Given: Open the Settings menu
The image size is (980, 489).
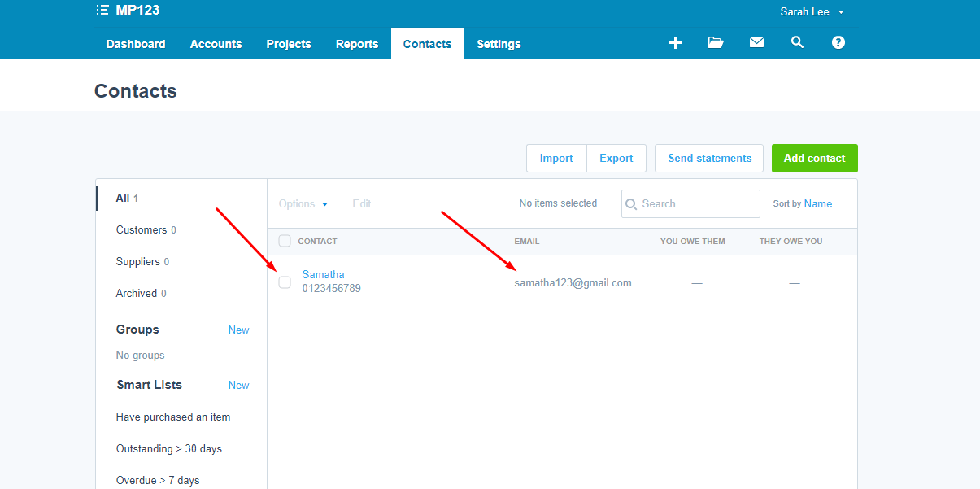Looking at the screenshot, I should click(499, 44).
